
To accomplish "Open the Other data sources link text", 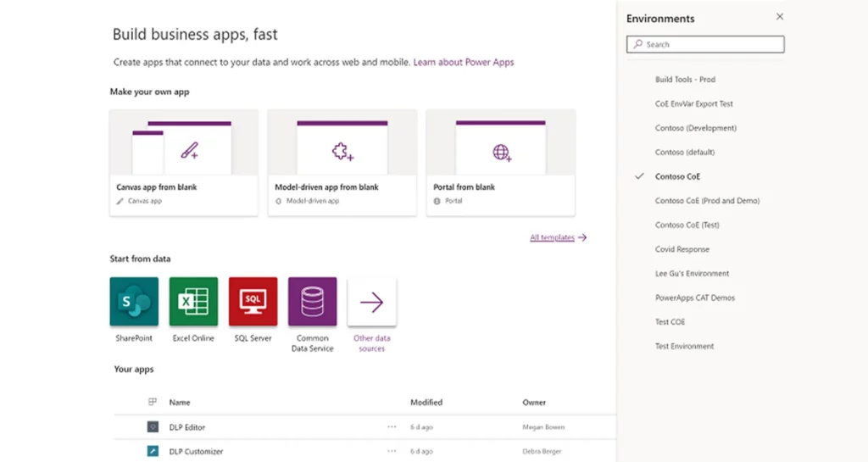I will tap(371, 343).
